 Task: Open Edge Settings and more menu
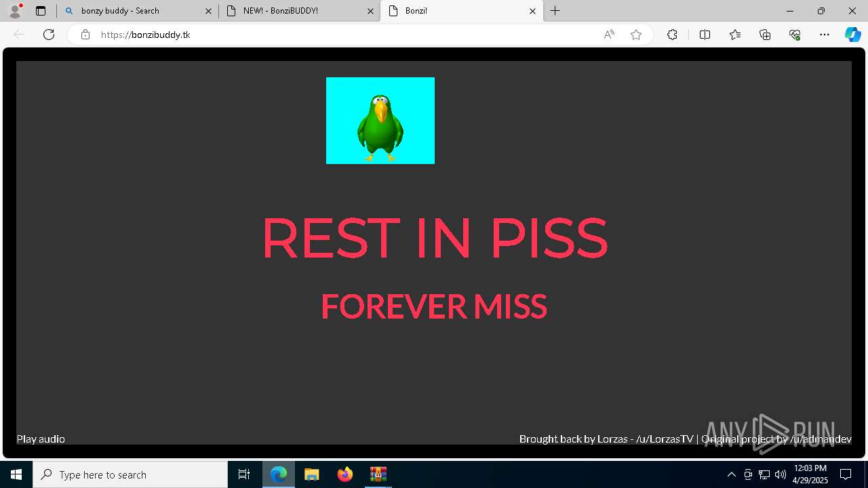point(825,35)
